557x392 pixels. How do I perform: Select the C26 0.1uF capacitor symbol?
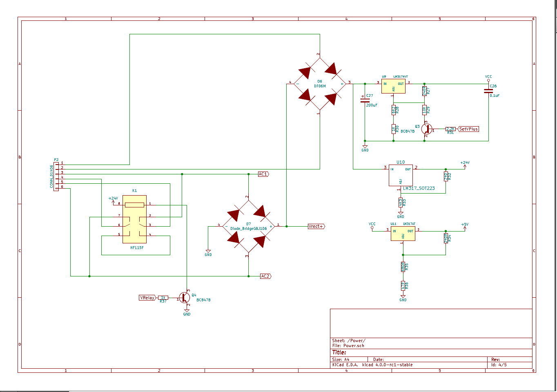[488, 91]
